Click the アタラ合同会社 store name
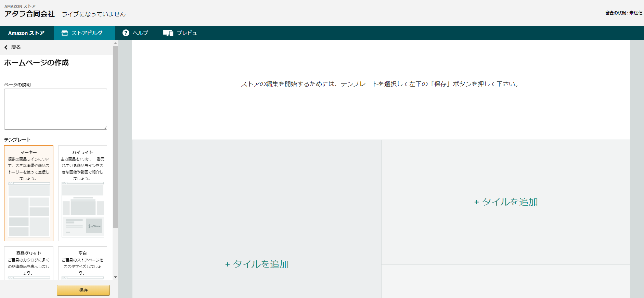Viewport: 644px width, 298px height. [29, 14]
